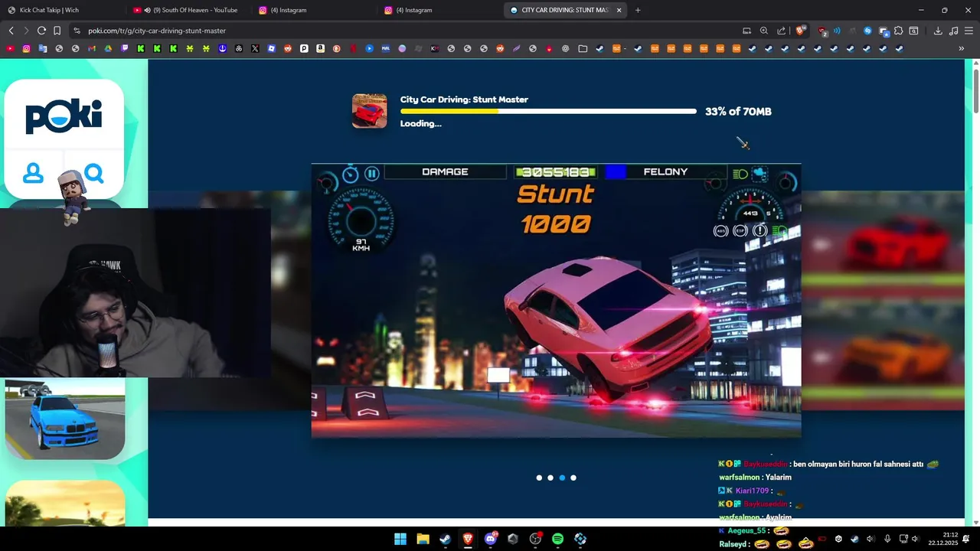Click the Poki logo
Image resolution: width=980 pixels, height=551 pixels.
click(64, 116)
